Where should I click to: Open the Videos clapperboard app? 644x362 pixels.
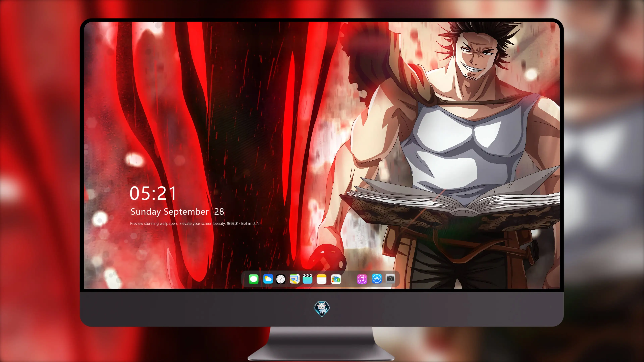(308, 279)
